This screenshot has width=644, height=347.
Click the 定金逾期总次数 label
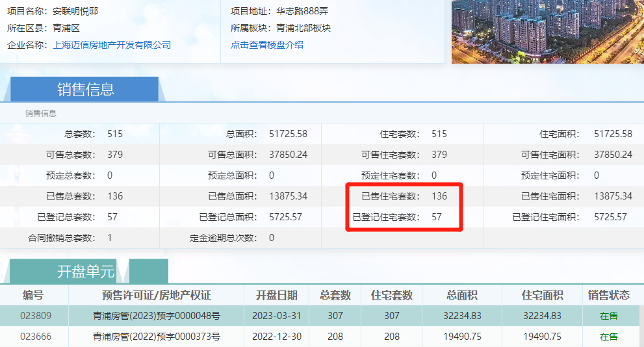224,238
